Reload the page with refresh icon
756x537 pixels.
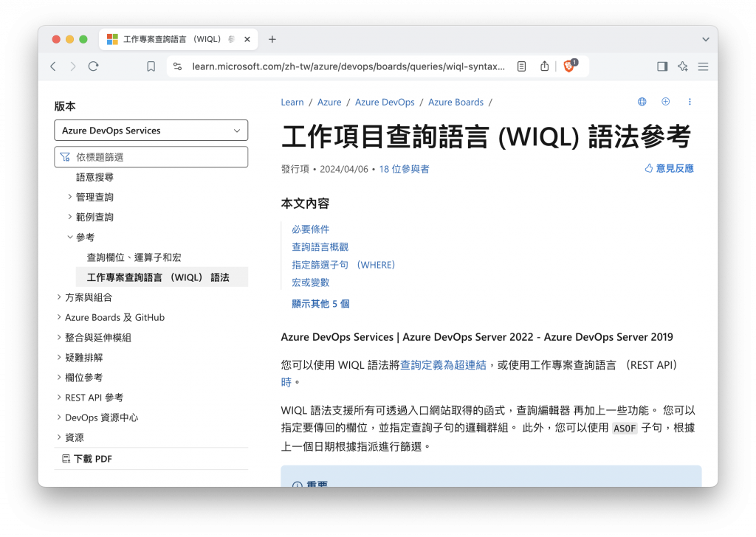coord(94,66)
